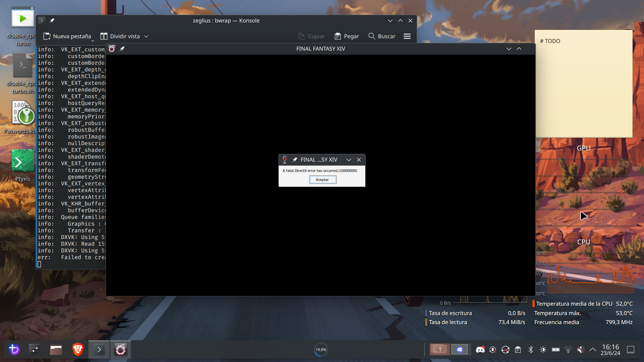Expand the Dividir vista dropdown arrow

146,36
